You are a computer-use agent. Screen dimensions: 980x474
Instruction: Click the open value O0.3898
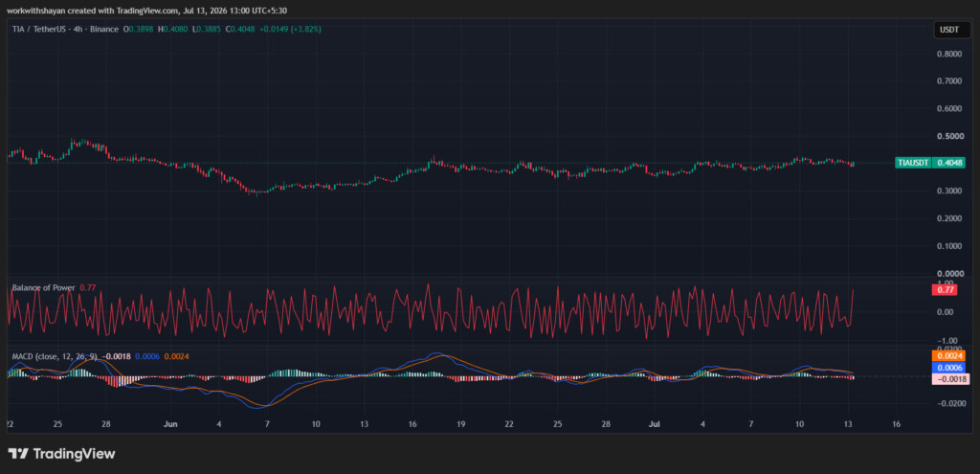pos(139,29)
